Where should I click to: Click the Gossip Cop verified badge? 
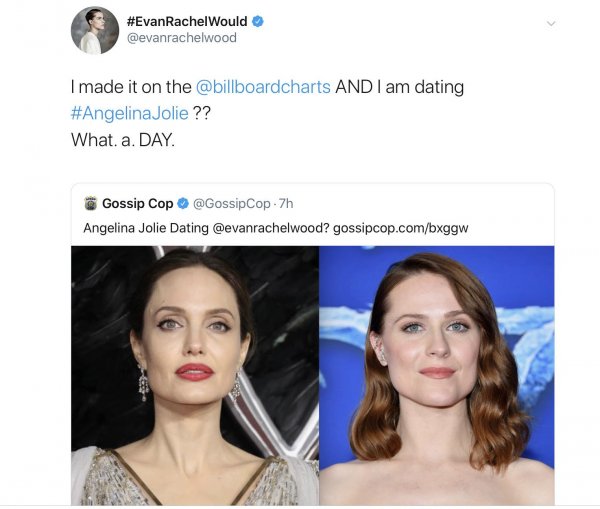click(x=182, y=204)
